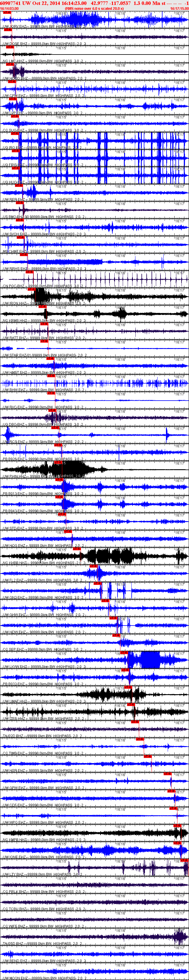Image resolution: width=189 pixels, height=980 pixels.
Task: Select the UW BATT BHZ station label
Action: pos(44,338)
